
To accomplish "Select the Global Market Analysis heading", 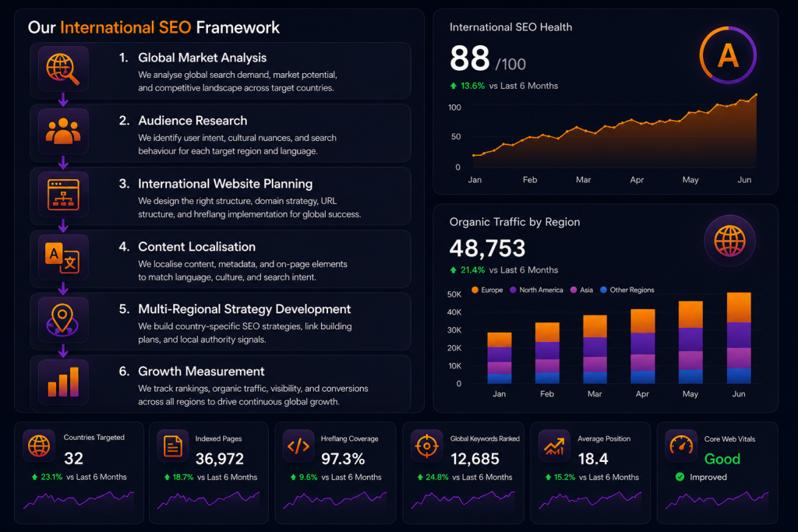I will click(x=202, y=58).
